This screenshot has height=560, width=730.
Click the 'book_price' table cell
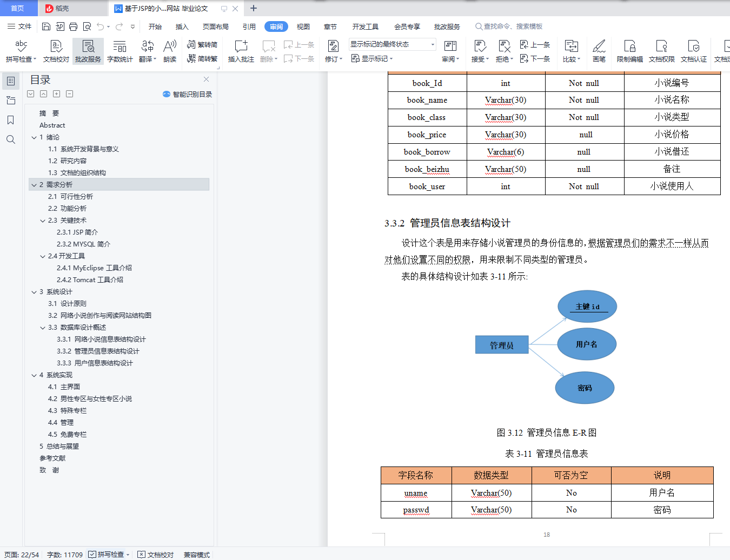pyautogui.click(x=427, y=135)
